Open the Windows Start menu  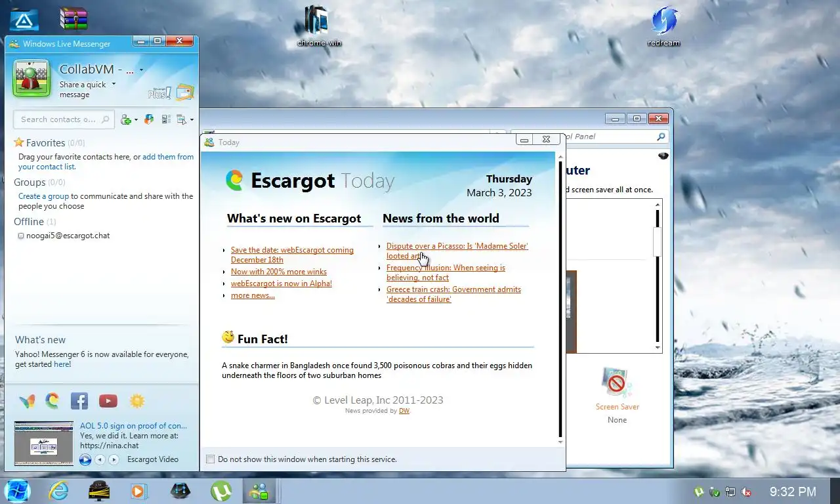[x=17, y=491]
